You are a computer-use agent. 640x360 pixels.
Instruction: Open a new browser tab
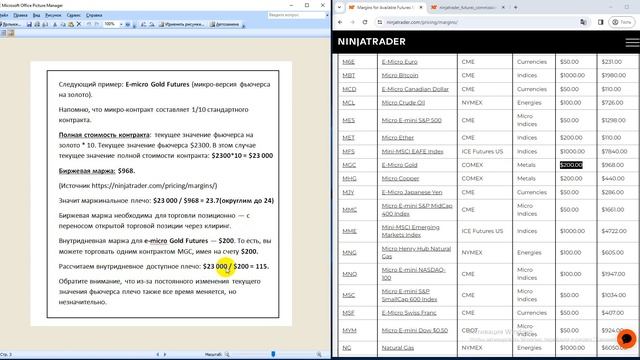click(x=516, y=7)
